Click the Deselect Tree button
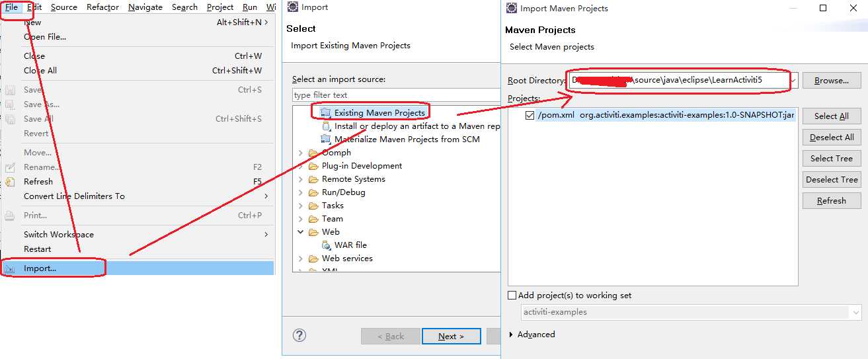 pos(831,179)
